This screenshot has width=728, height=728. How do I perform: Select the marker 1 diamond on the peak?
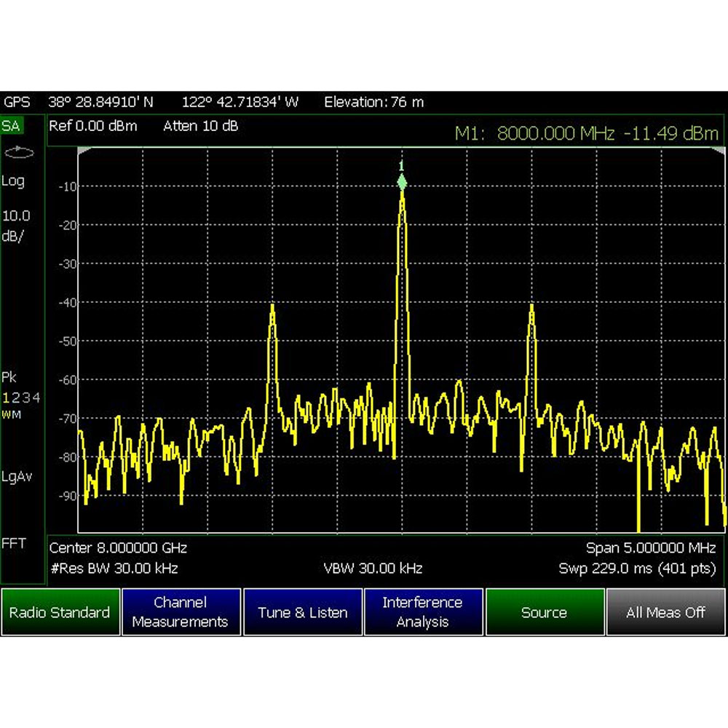click(401, 182)
